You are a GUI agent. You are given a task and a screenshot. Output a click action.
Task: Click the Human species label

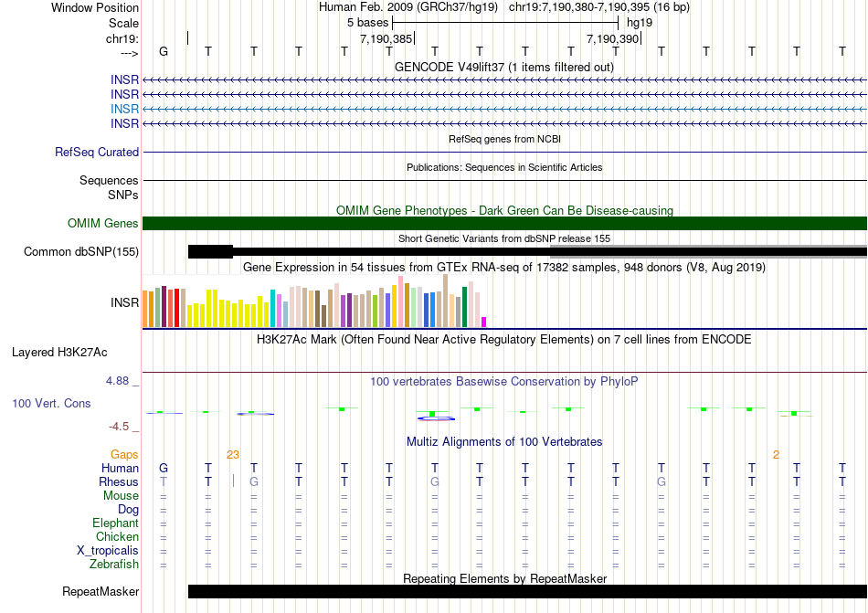[x=120, y=468]
